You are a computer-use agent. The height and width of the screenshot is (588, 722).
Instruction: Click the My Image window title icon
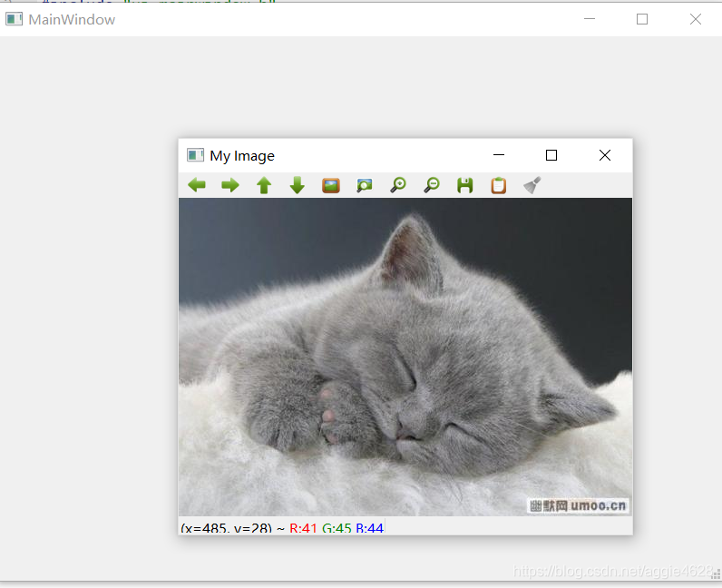(195, 155)
